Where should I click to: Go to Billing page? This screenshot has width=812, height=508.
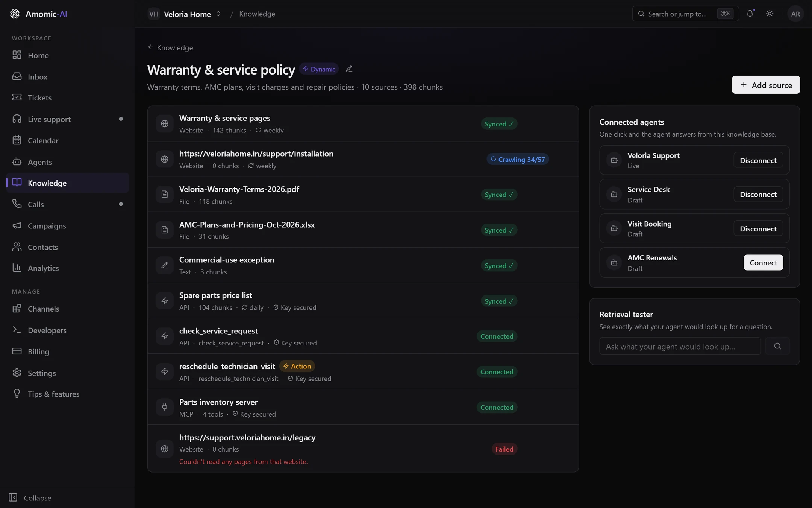click(x=68, y=352)
